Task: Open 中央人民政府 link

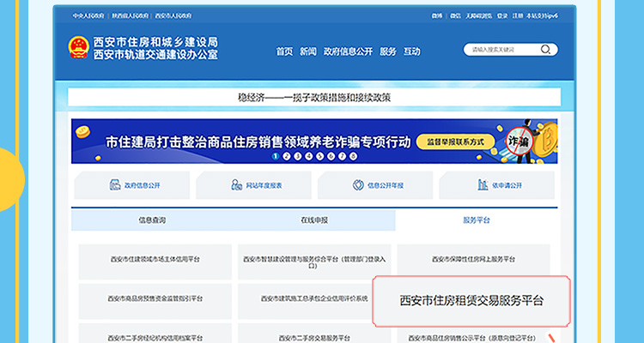Action: pyautogui.click(x=88, y=16)
